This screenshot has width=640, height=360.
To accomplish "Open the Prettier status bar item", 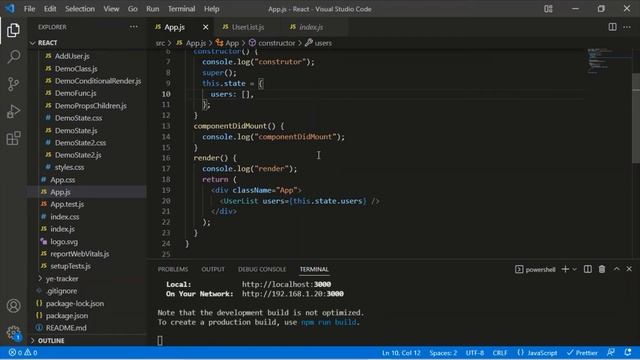I will click(x=582, y=353).
